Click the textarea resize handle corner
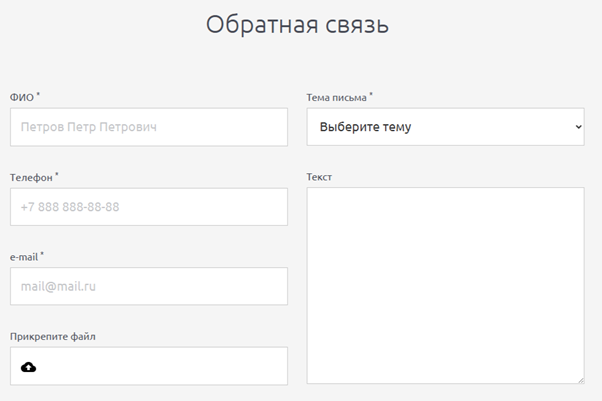 (580, 380)
